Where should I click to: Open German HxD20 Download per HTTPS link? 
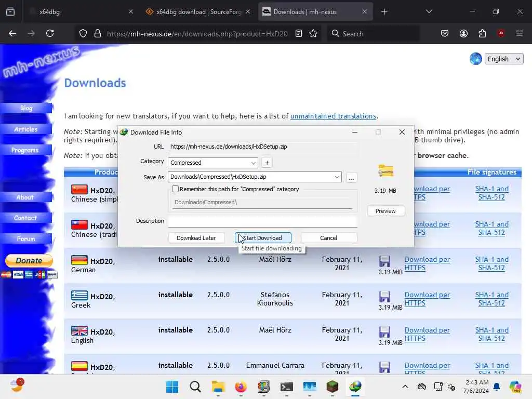427,263
